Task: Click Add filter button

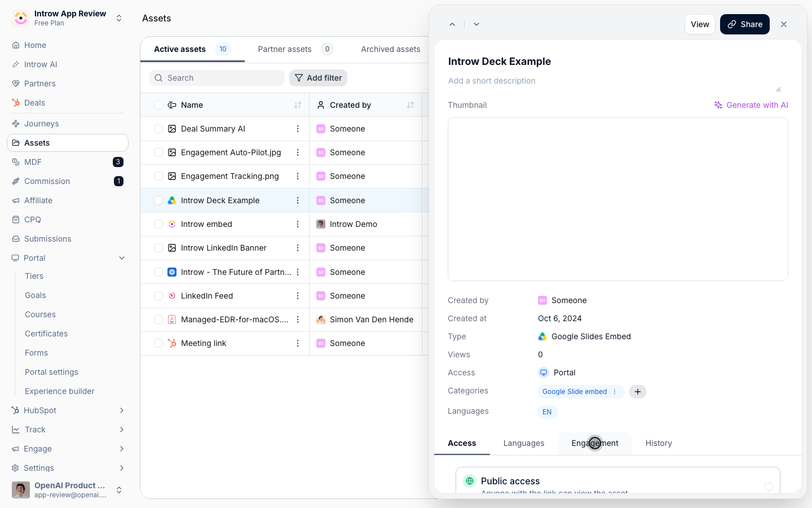Action: tap(318, 78)
